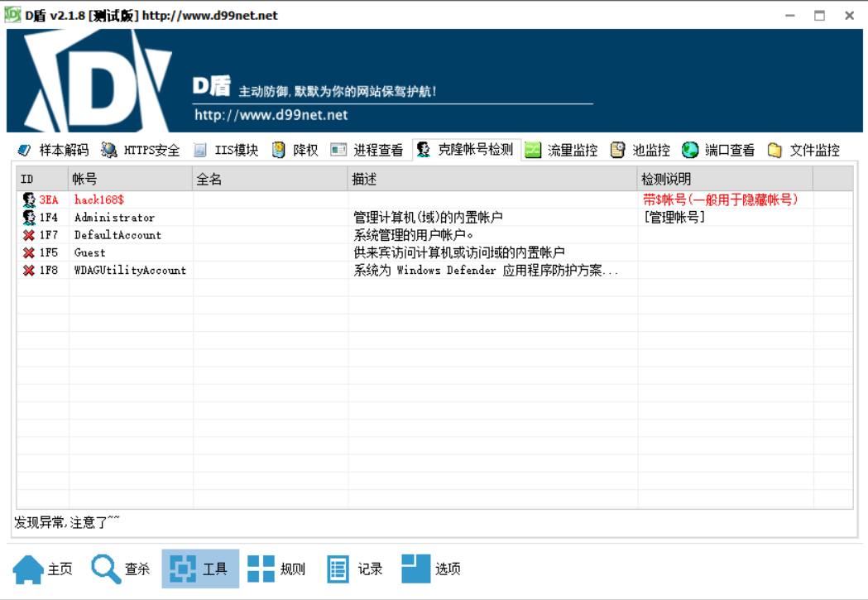Click the Windows Defender description text
Viewport: 868px width, 600px height.
tap(486, 271)
